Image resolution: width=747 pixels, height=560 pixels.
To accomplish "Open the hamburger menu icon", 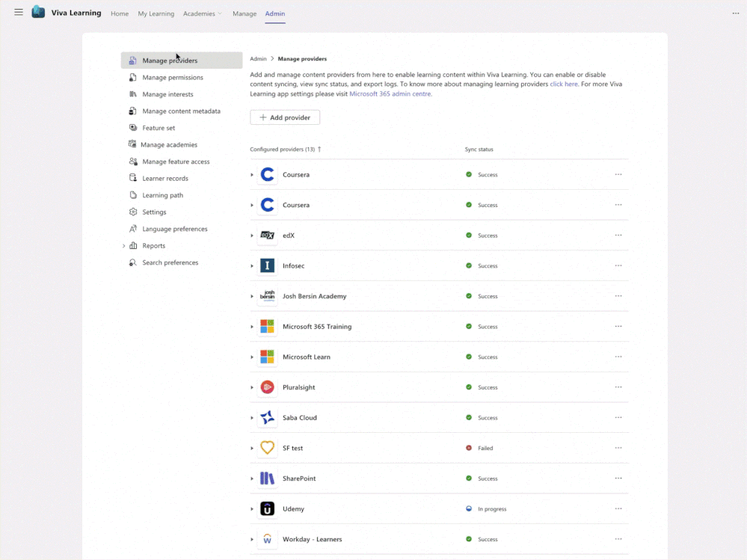I will [19, 13].
